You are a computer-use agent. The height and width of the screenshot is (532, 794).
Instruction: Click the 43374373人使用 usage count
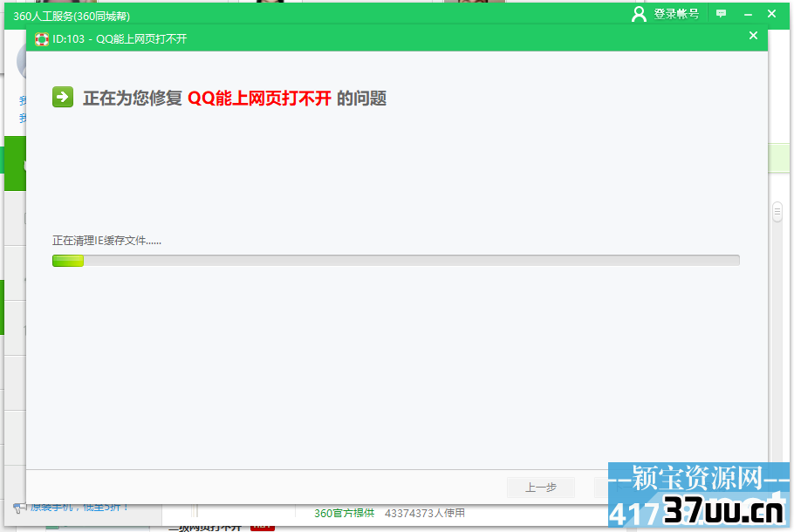tap(424, 513)
